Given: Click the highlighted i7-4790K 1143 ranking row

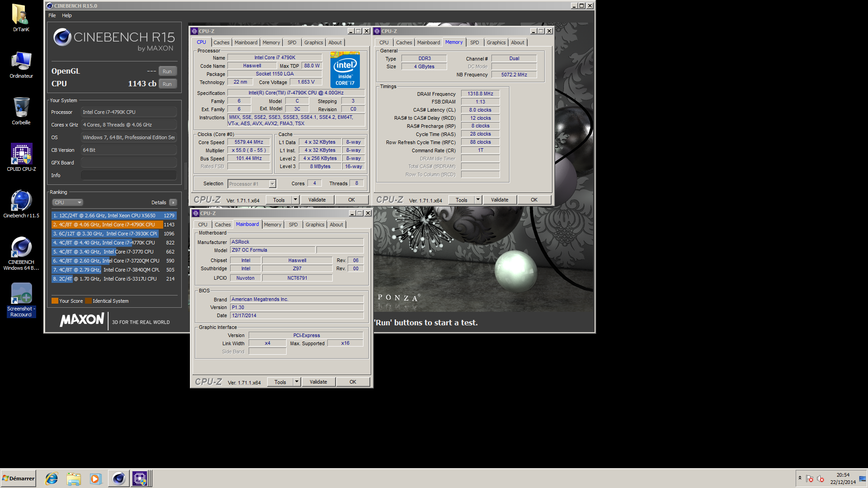Looking at the screenshot, I should point(114,225).
